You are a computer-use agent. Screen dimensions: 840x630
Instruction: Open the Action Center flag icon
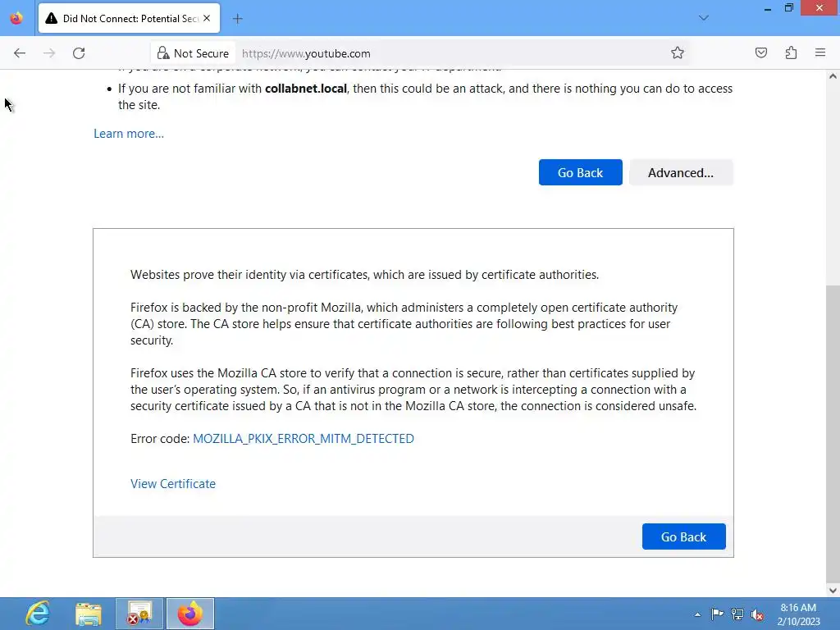coord(717,614)
